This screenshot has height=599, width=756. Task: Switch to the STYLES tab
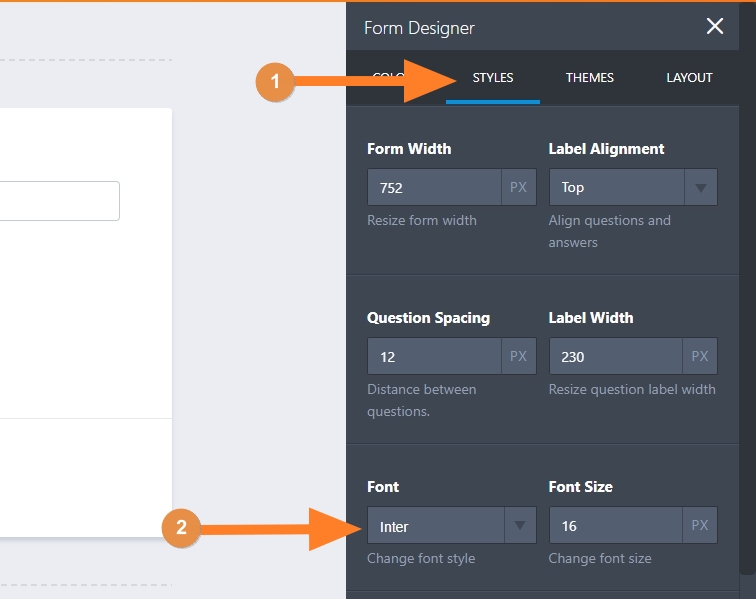492,78
